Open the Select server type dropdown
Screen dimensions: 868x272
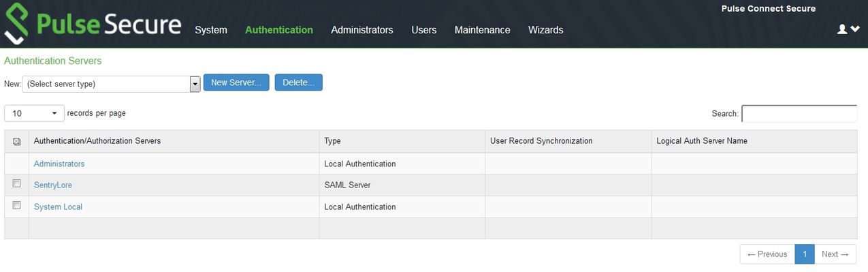[111, 84]
